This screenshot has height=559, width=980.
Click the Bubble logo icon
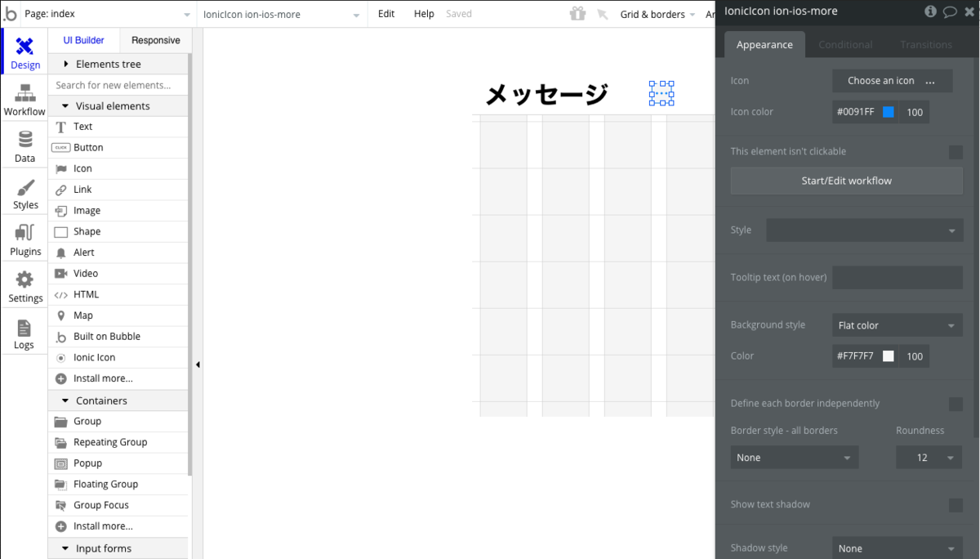10,14
